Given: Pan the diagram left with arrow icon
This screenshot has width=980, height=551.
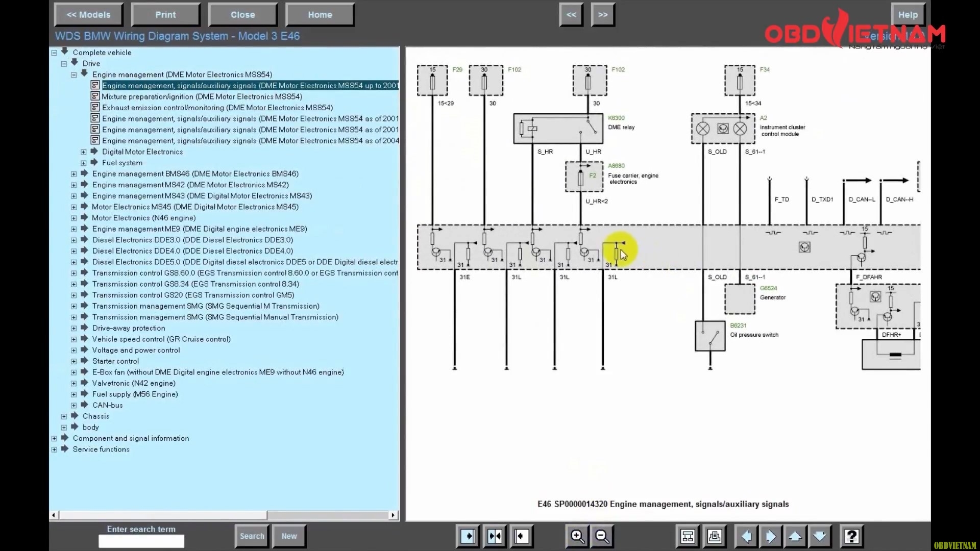Looking at the screenshot, I should [746, 536].
